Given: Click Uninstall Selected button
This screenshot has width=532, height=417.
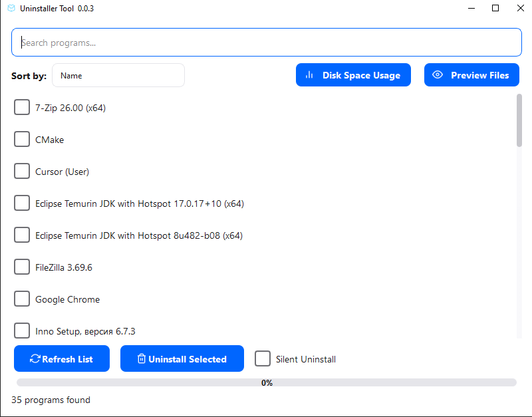Looking at the screenshot, I should coord(182,358).
